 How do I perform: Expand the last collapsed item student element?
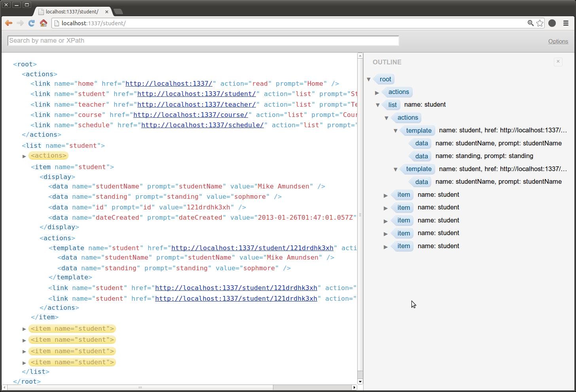point(24,362)
